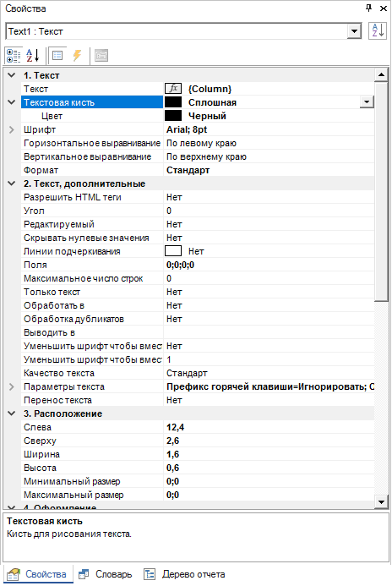Collapse the 3. Расположение category
The height and width of the screenshot is (586, 392).
[x=12, y=413]
